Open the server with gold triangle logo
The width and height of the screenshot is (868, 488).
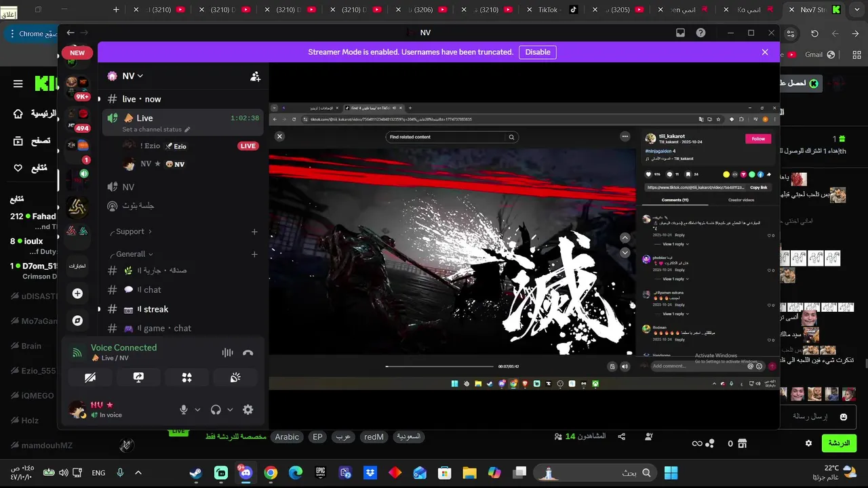[x=77, y=207]
